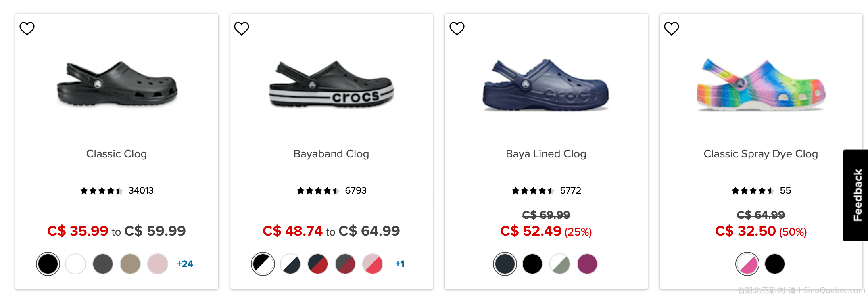Choose navy and red Bayaband Clog swatch
The width and height of the screenshot is (868, 297).
coord(318,264)
